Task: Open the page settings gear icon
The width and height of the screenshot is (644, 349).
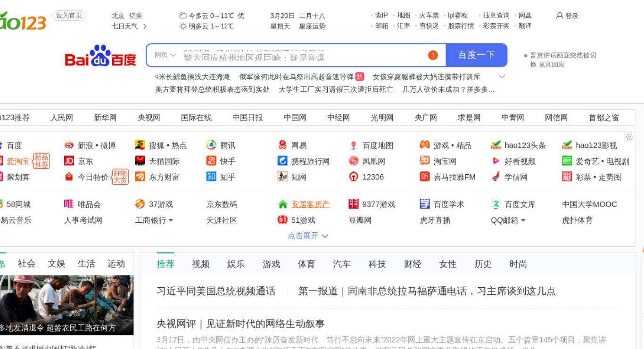Action: 629,137
